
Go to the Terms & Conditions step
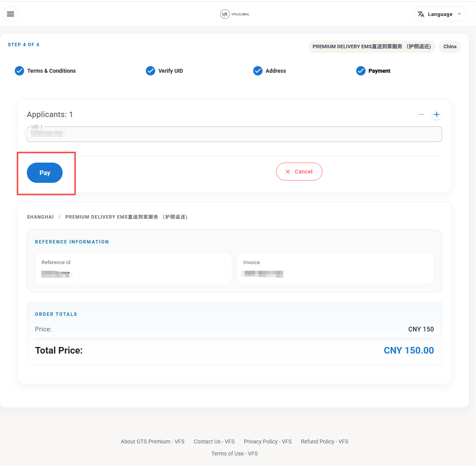pos(51,71)
